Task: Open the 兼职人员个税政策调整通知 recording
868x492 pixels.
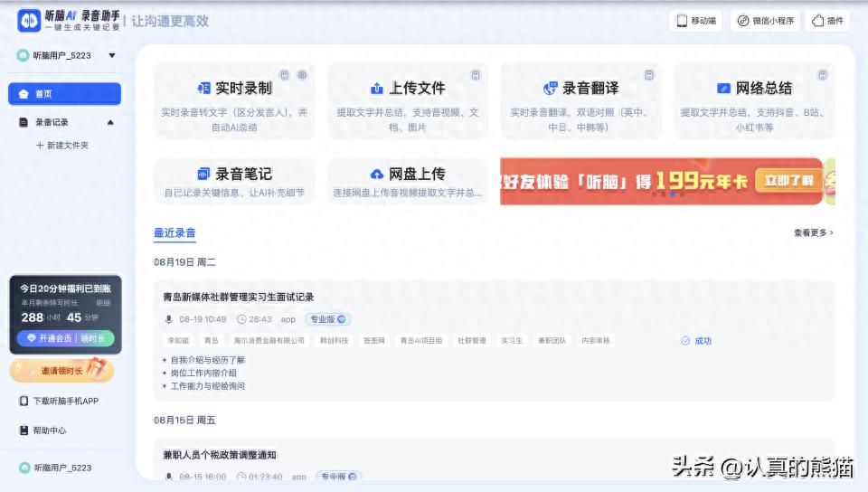Action: click(219, 455)
